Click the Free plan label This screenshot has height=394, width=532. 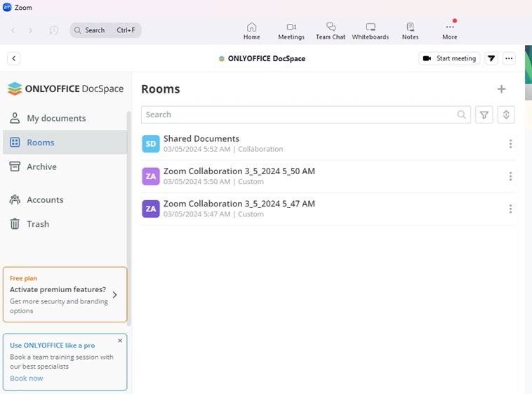23,278
